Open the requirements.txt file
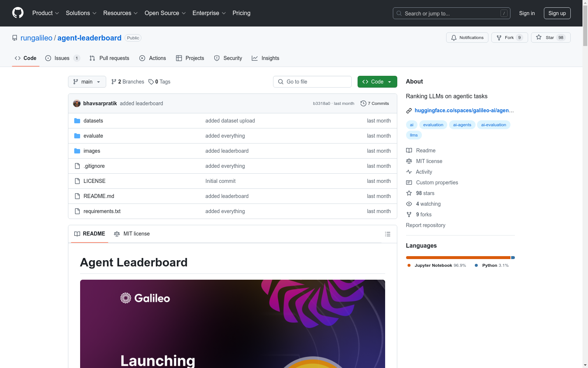This screenshot has height=368, width=588. coord(102,211)
